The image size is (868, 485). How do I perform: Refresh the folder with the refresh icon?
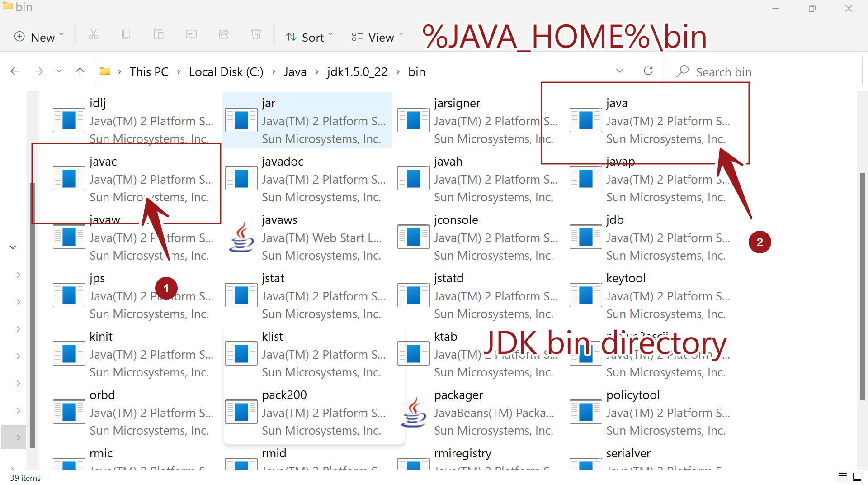[x=648, y=71]
